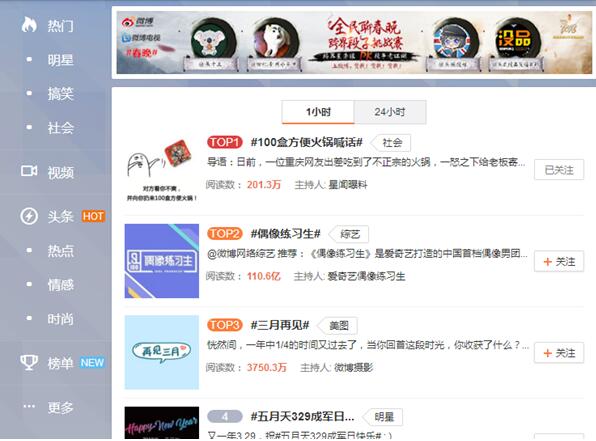Open topic #100盒方便火锅喊话#
This screenshot has height=441, width=596.
(x=306, y=142)
